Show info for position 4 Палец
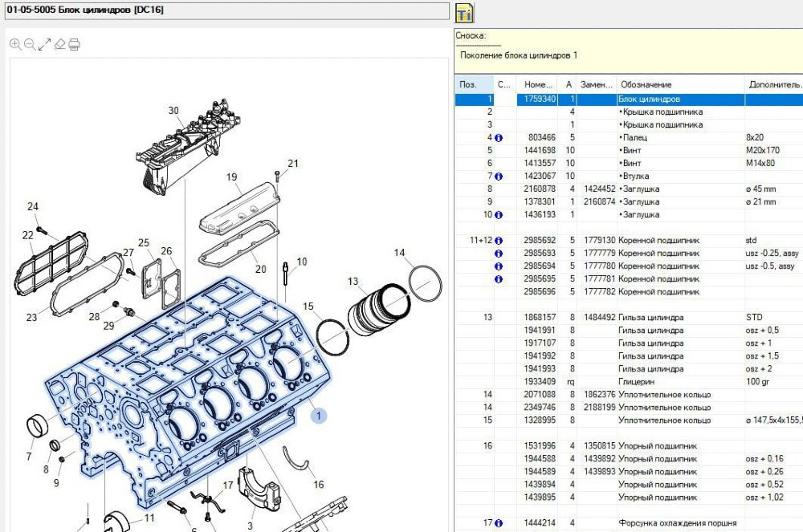This screenshot has height=532, width=803. [499, 138]
